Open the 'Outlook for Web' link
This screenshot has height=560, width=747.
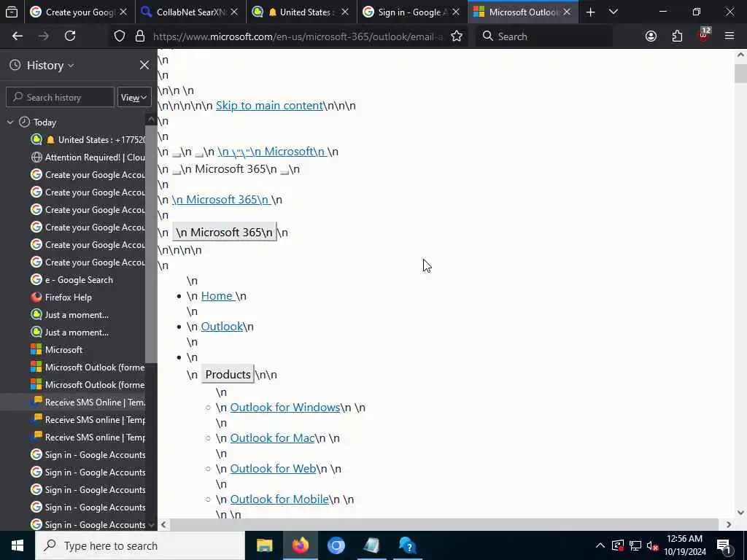pos(273,469)
